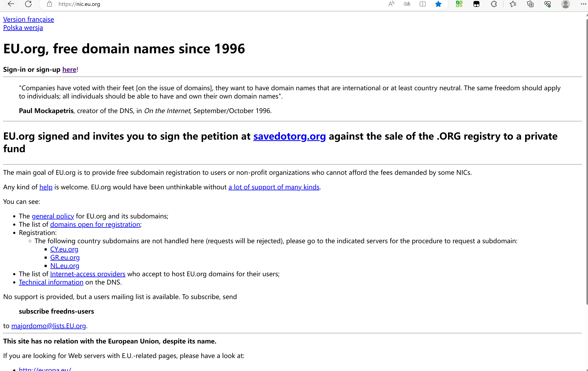Open the Favorites list
This screenshot has width=588, height=371.
coord(513,4)
